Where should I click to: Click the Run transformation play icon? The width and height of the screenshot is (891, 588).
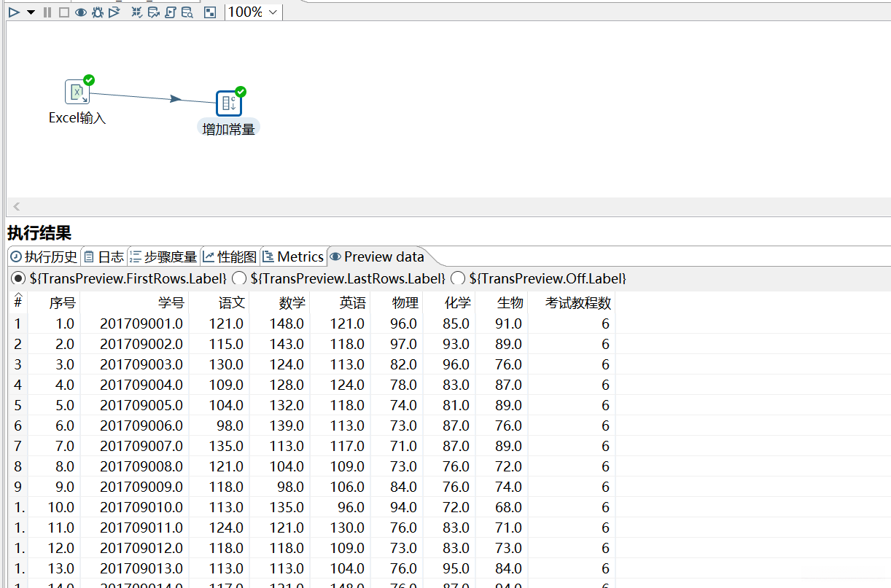tap(13, 12)
